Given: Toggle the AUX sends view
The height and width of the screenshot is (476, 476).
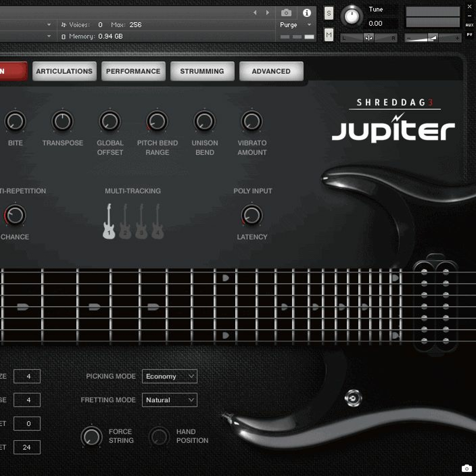Looking at the screenshot, I should click(469, 25).
